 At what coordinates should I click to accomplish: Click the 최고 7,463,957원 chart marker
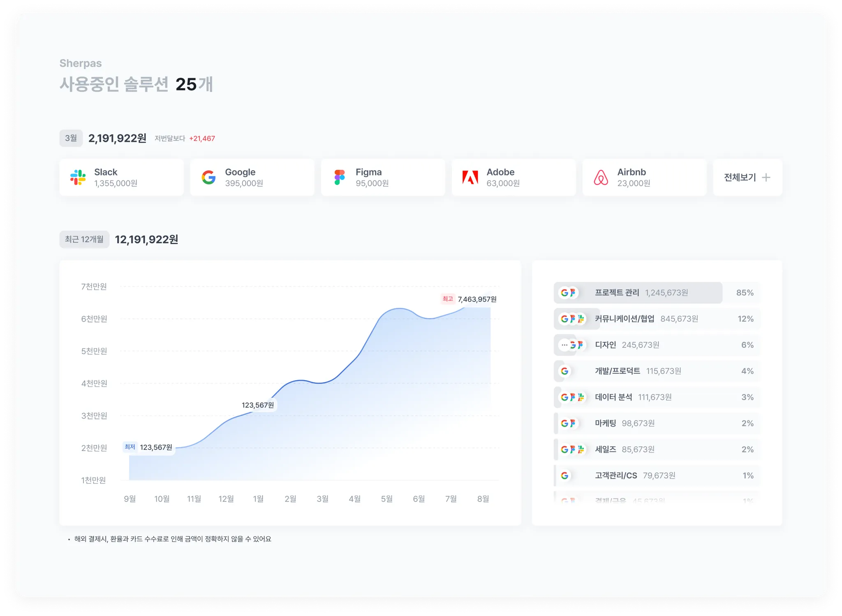469,299
